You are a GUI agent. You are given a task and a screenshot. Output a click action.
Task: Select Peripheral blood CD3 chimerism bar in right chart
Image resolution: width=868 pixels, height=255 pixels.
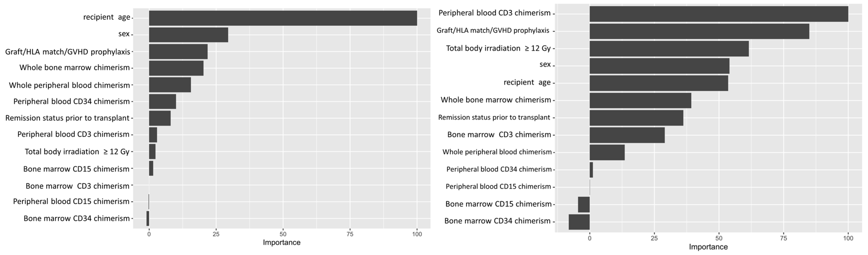tap(718, 14)
